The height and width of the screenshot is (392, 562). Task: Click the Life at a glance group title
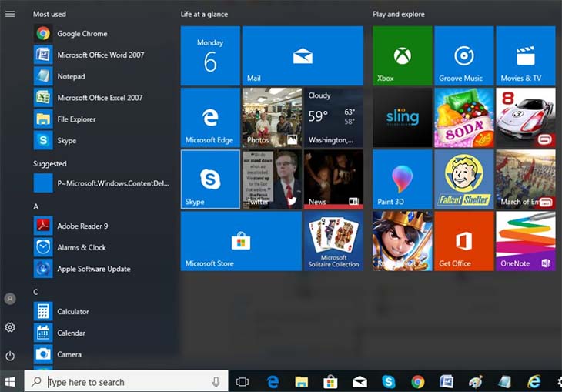pos(204,15)
